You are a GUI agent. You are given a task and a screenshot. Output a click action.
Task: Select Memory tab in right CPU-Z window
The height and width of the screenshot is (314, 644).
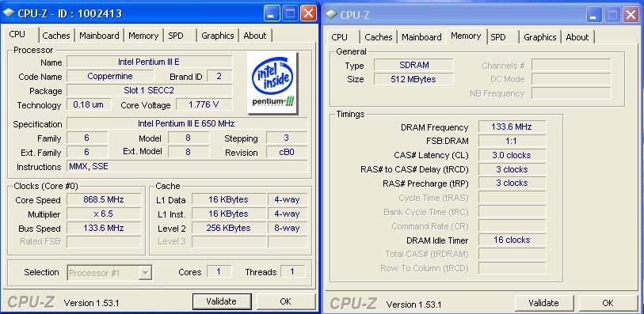466,36
